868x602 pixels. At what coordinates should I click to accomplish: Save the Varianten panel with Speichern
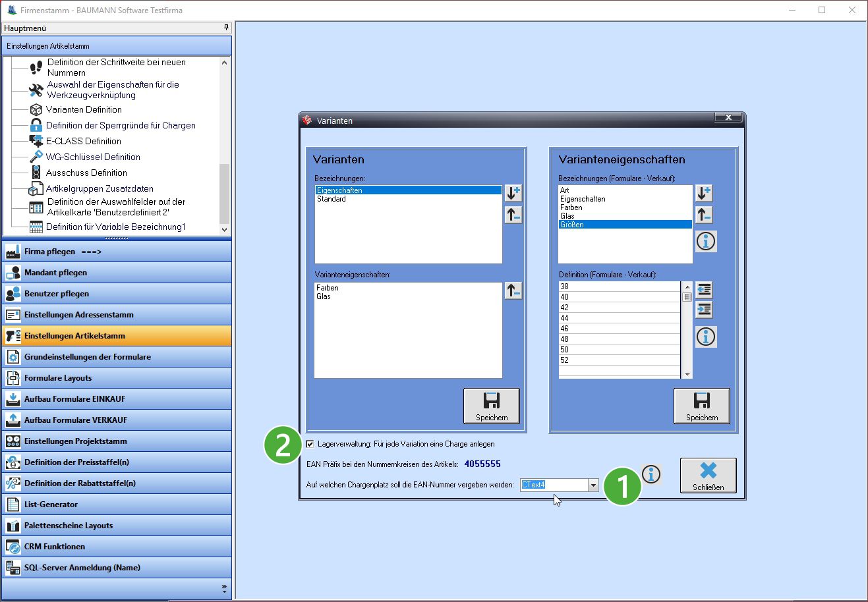point(492,406)
